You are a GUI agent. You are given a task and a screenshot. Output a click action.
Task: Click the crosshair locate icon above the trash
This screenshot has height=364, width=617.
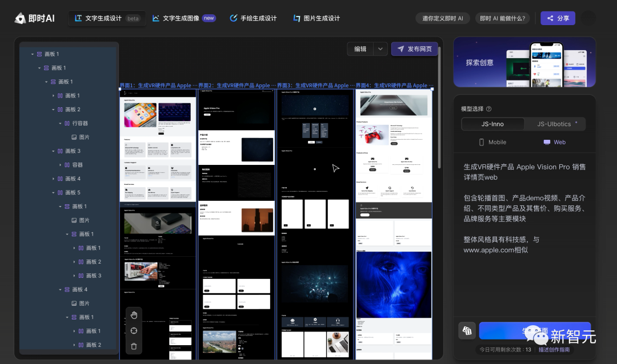134,330
